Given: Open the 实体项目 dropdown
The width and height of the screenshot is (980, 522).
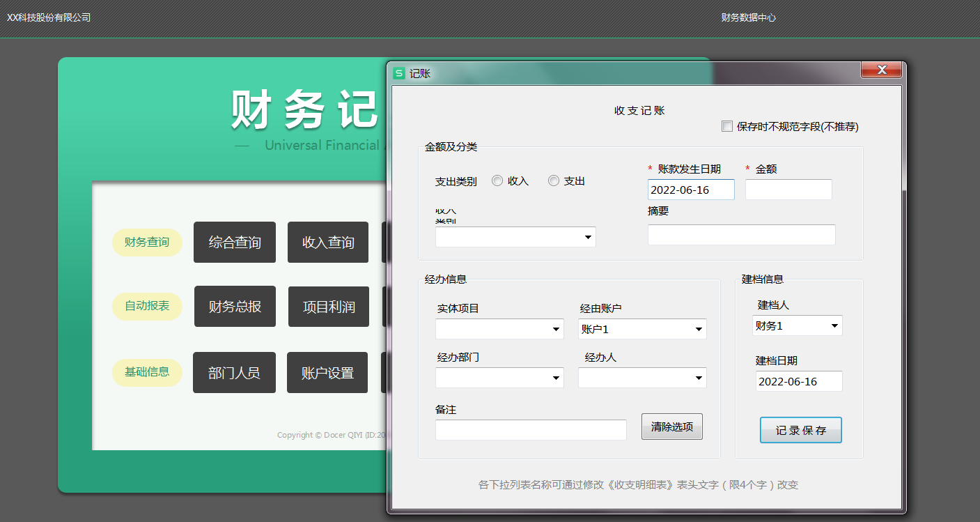Looking at the screenshot, I should pyautogui.click(x=557, y=330).
